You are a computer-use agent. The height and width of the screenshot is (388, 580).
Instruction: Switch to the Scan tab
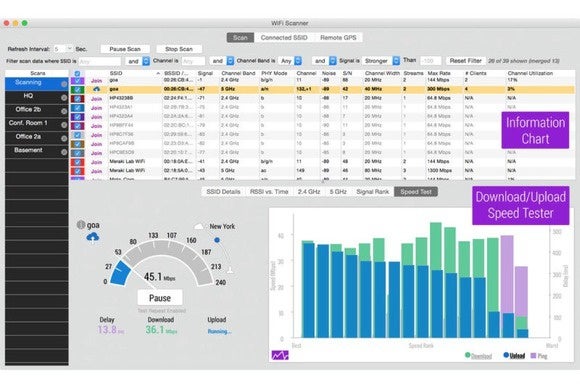[x=240, y=38]
